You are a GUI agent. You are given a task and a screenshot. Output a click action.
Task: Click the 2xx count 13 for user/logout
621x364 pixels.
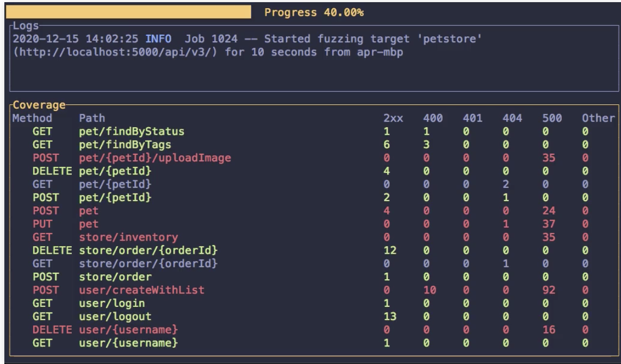(x=390, y=317)
